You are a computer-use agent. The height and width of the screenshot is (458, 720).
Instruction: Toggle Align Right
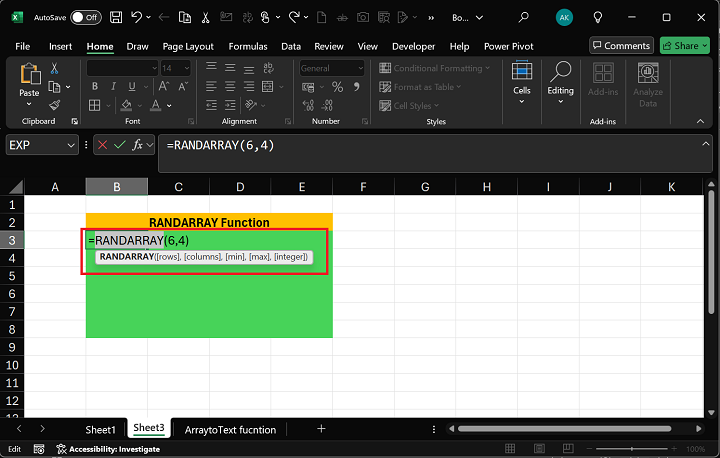(x=249, y=86)
